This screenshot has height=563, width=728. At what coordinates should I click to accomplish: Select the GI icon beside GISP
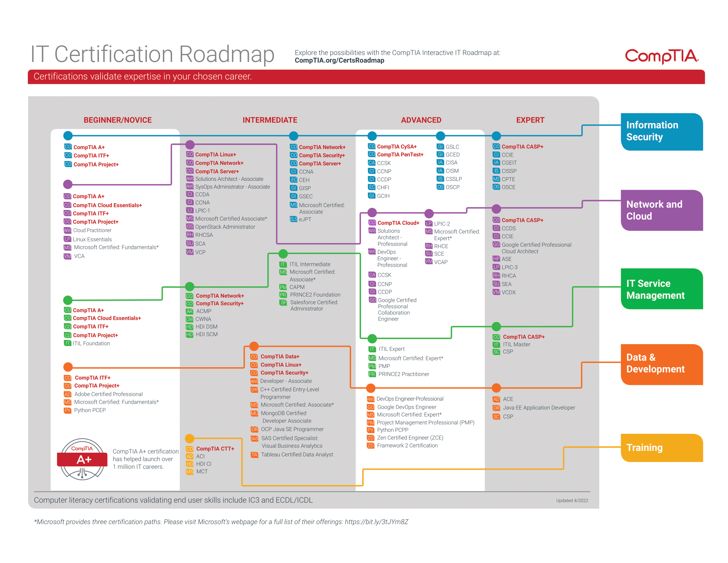coord(294,188)
